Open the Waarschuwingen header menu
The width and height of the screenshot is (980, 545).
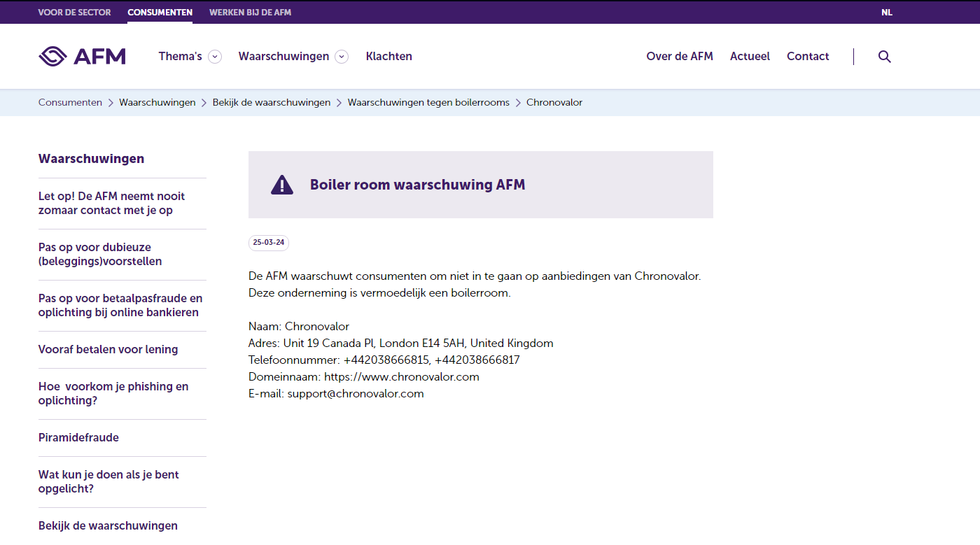click(283, 57)
